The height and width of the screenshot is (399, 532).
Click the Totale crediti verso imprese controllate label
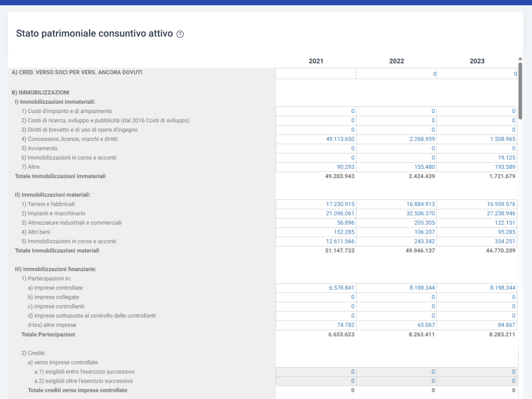point(78,391)
